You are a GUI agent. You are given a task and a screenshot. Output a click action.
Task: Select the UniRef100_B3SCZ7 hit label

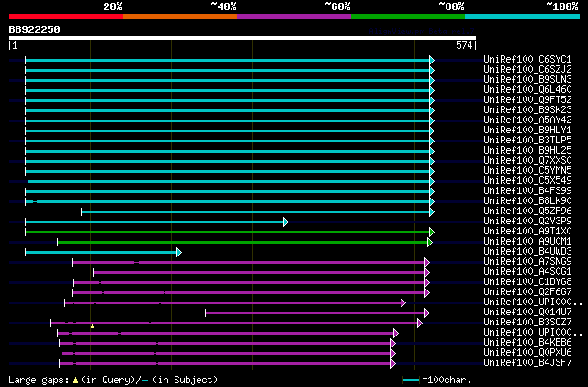527,323
